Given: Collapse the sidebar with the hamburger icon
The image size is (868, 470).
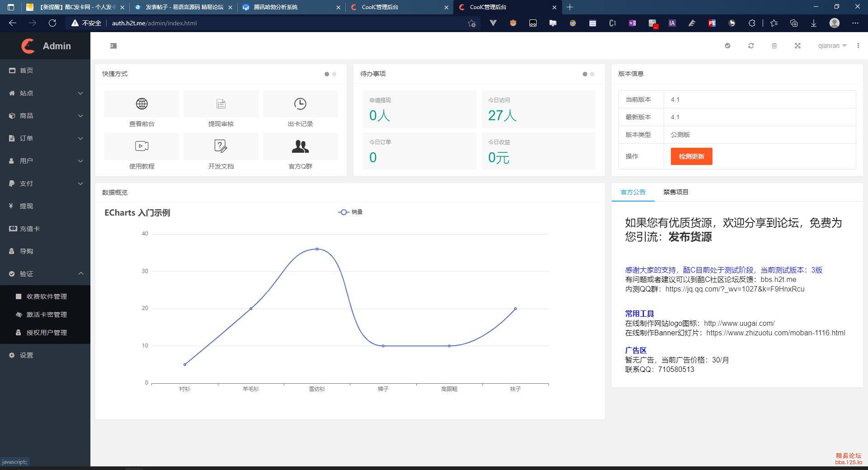Looking at the screenshot, I should (x=113, y=46).
